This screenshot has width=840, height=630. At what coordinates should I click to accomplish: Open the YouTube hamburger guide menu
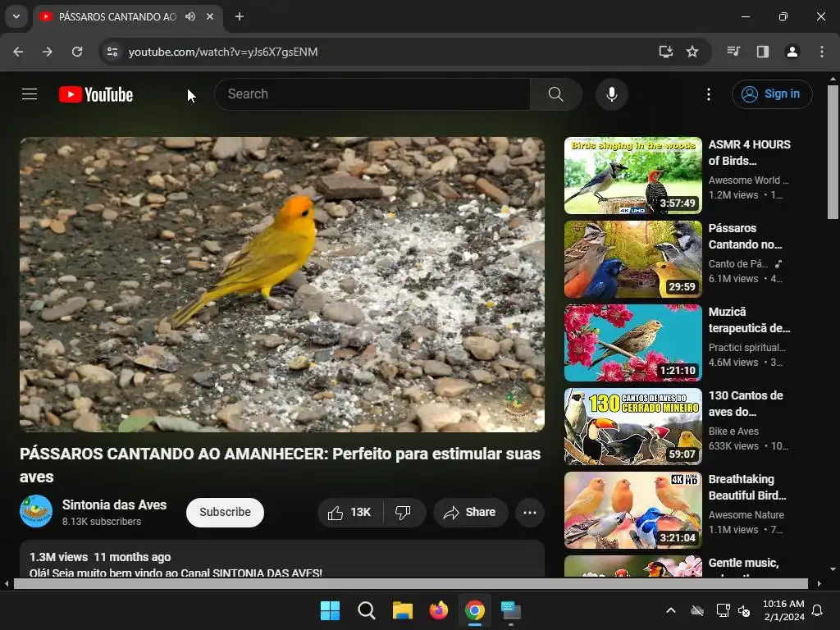[x=30, y=94]
